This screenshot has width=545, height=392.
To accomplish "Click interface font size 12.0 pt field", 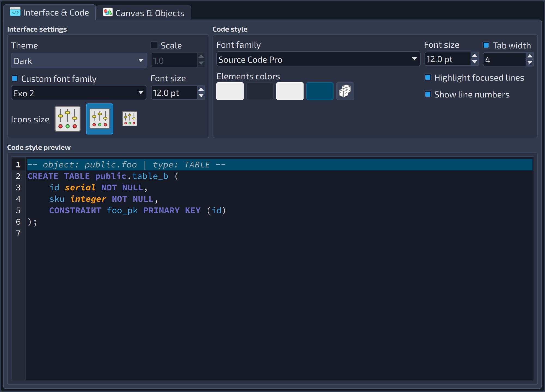I will (174, 93).
